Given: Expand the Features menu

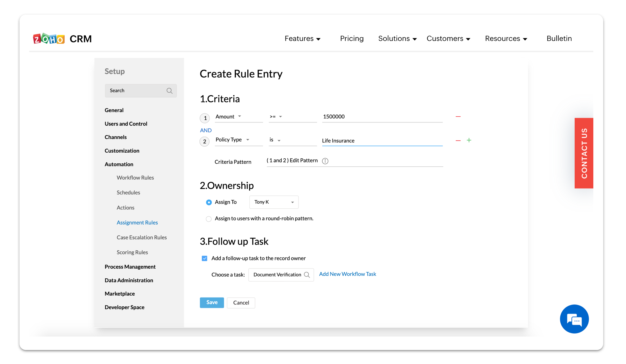Looking at the screenshot, I should [x=303, y=39].
